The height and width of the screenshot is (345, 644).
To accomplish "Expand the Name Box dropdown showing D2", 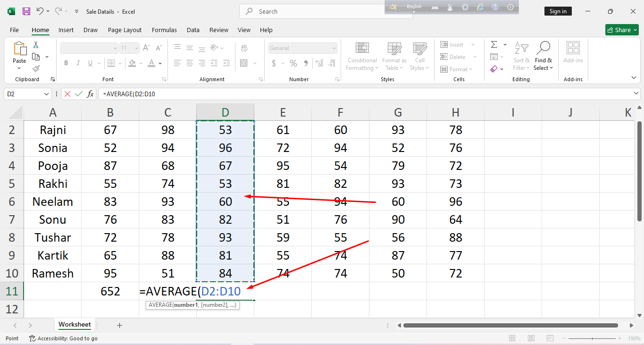I will point(46,94).
